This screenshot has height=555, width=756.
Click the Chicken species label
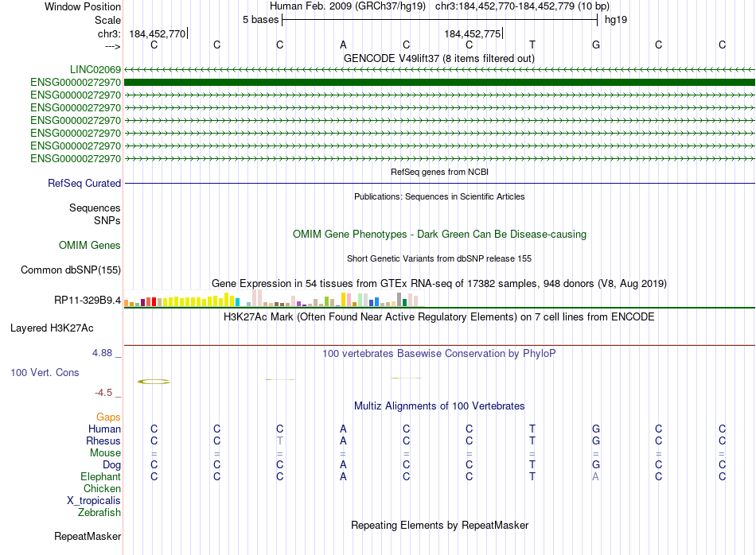tap(102, 488)
